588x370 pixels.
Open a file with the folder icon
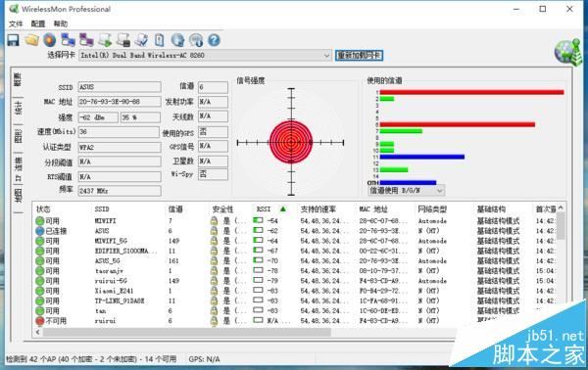[x=32, y=40]
